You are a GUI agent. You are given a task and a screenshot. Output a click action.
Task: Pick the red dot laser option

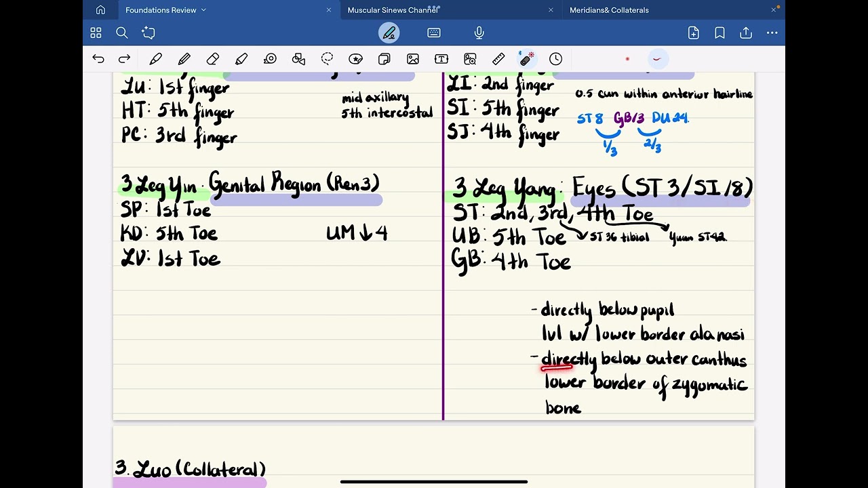coord(627,59)
